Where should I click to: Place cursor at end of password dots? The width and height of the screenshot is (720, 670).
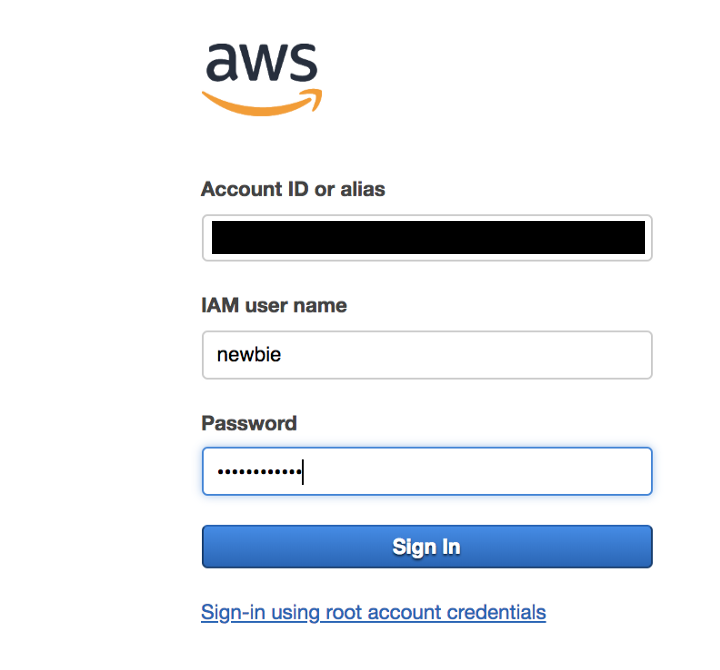pos(302,471)
